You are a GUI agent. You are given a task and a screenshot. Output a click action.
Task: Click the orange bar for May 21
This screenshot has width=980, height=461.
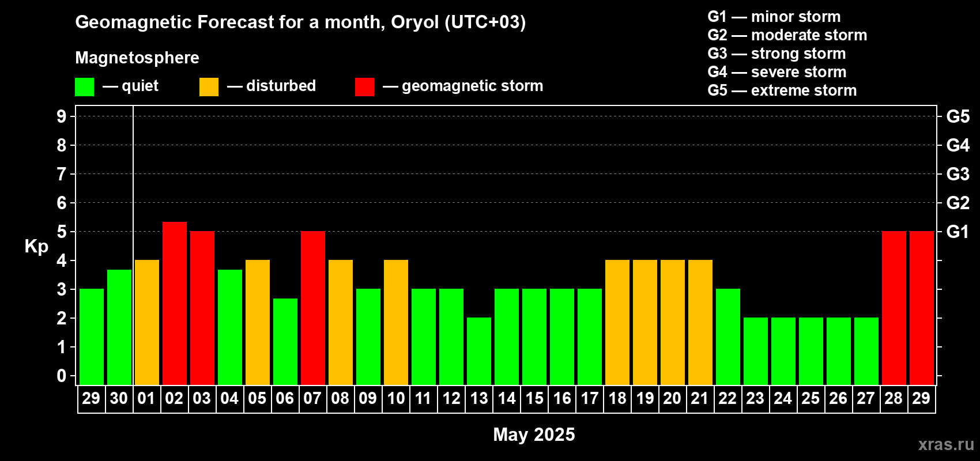click(x=700, y=323)
